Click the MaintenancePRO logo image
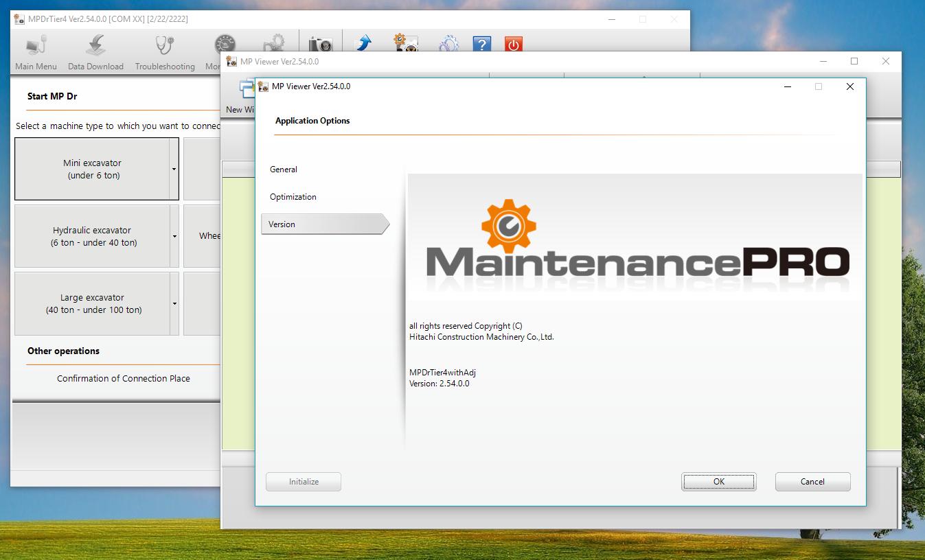The image size is (925, 560). [x=635, y=237]
